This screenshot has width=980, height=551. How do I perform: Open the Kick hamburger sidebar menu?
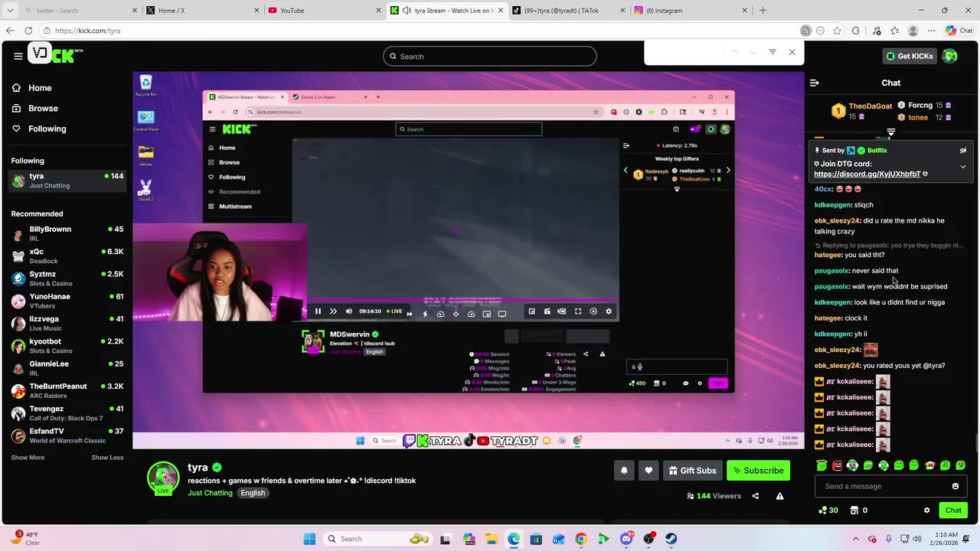point(18,56)
